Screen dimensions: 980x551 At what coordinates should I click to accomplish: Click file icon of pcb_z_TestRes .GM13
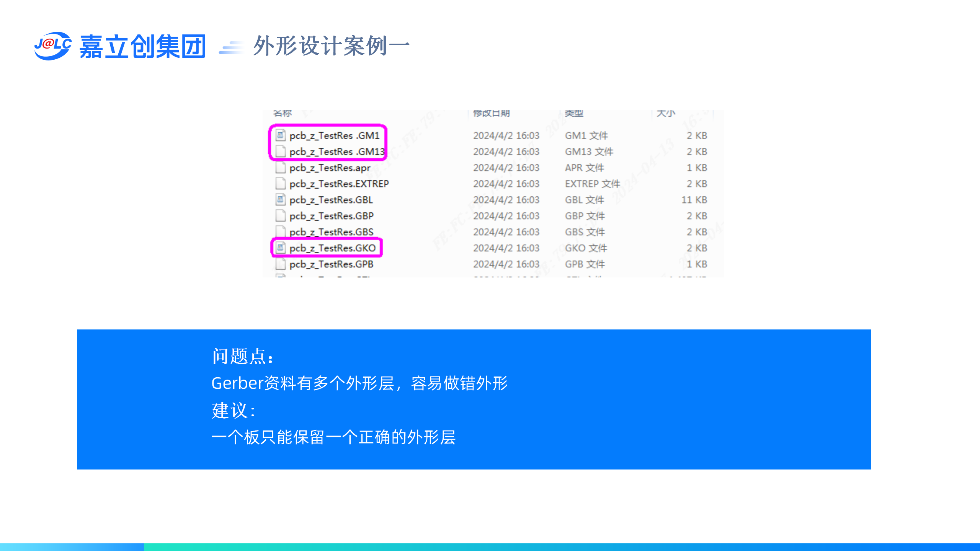coord(281,152)
